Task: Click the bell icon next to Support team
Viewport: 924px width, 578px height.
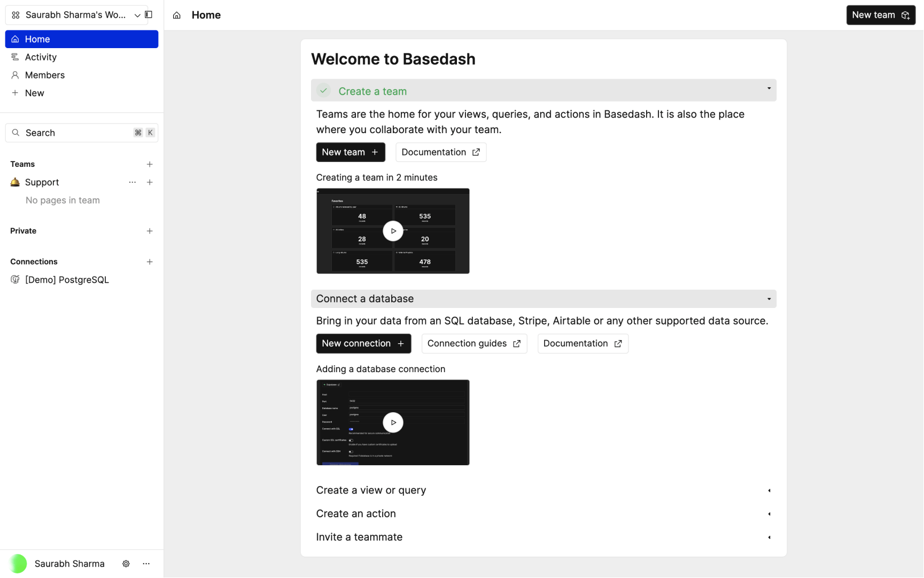Action: 15,182
